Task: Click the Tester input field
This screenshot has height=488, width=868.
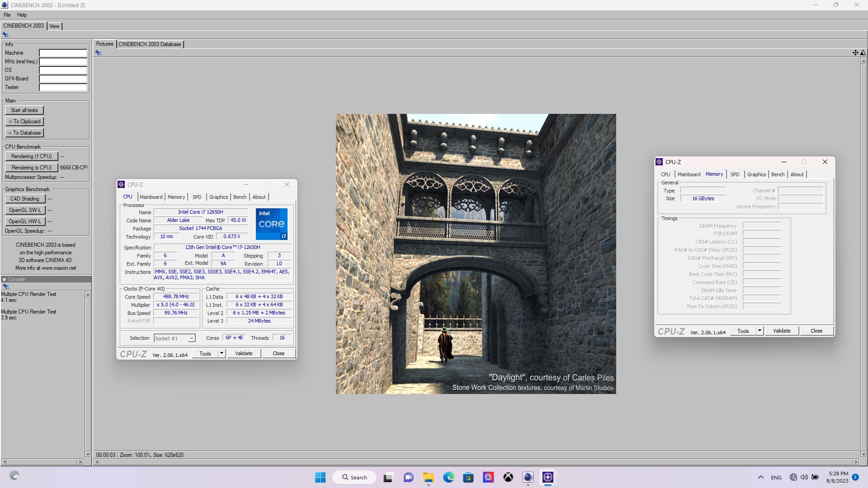Action: click(63, 87)
